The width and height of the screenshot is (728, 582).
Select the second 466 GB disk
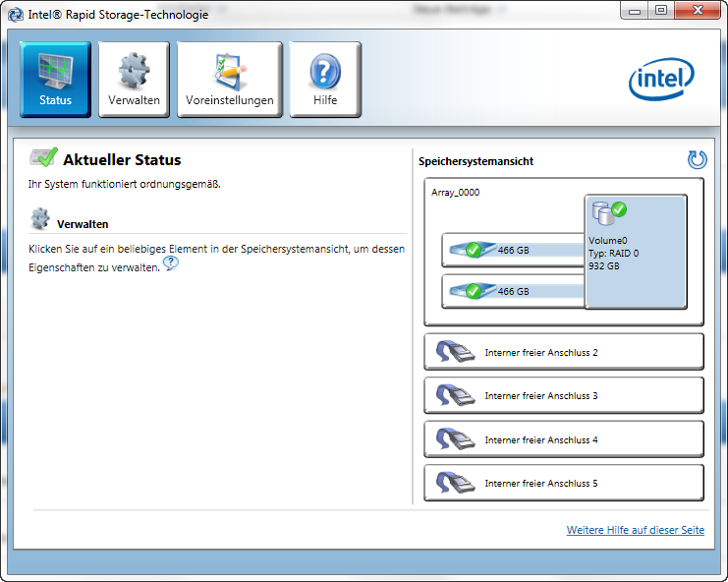[x=513, y=291]
